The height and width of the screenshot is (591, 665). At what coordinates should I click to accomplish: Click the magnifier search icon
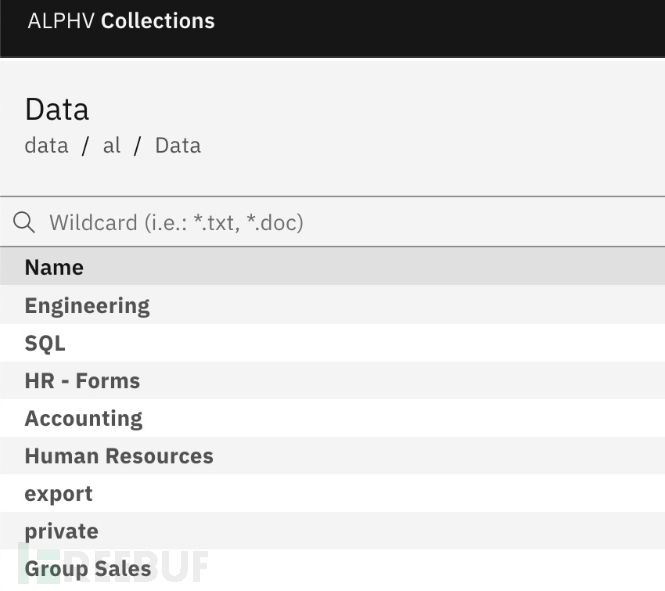tap(23, 222)
